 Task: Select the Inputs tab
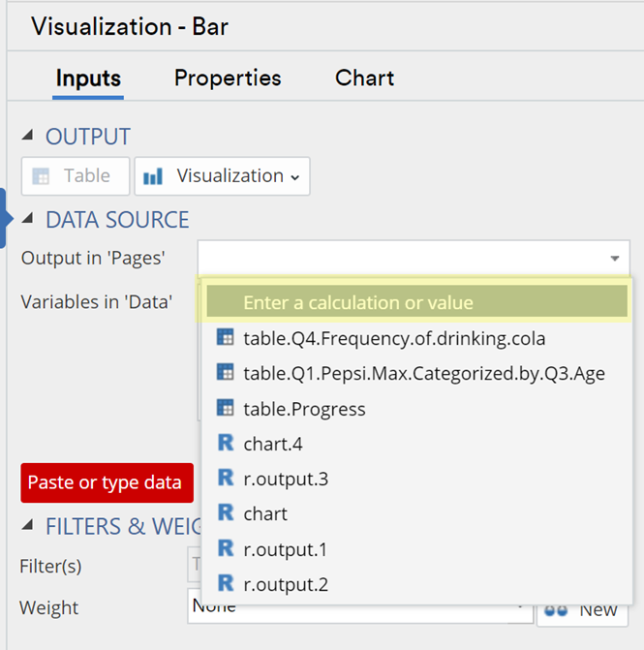(88, 77)
